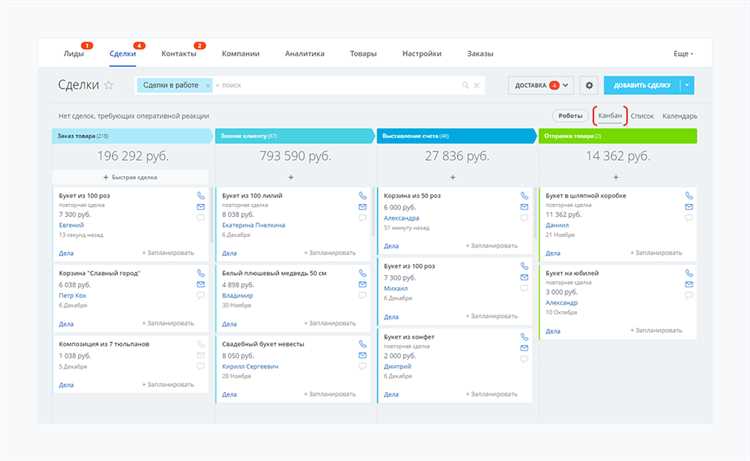The width and height of the screenshot is (750, 461).
Task: Click chat icon on Букет в шляпной коробке card
Action: (x=689, y=218)
